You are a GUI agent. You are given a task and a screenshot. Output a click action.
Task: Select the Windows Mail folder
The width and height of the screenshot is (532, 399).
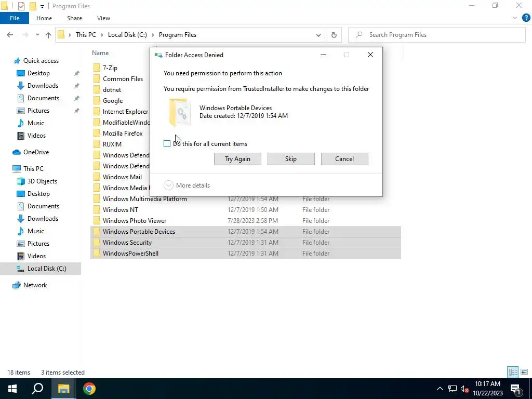pyautogui.click(x=122, y=177)
